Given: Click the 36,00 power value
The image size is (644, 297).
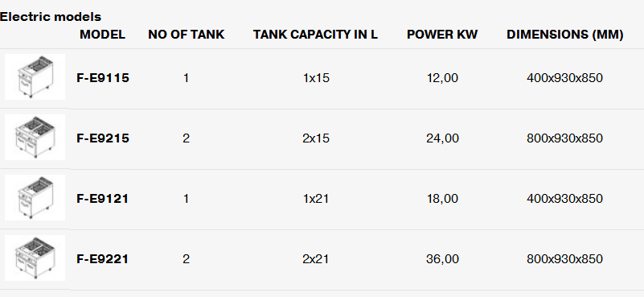Looking at the screenshot, I should point(442,259).
